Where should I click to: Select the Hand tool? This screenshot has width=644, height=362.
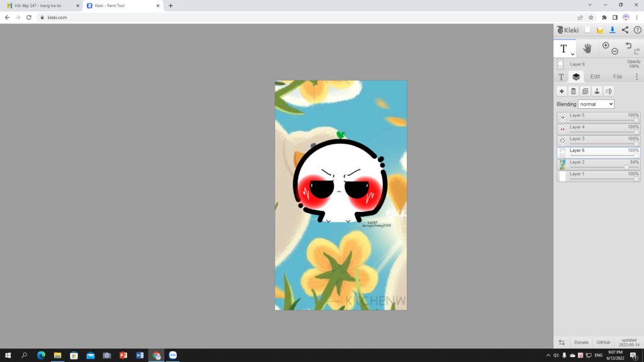[x=587, y=48]
